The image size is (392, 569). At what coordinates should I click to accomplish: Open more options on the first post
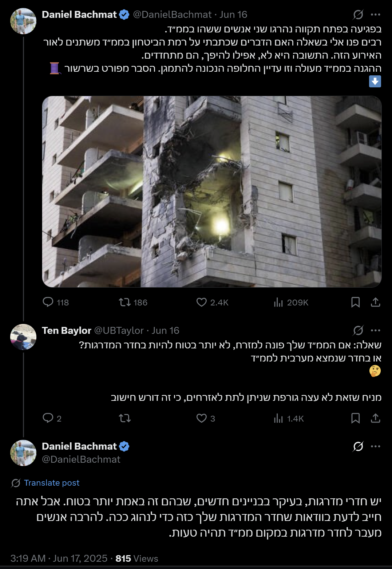tap(375, 15)
